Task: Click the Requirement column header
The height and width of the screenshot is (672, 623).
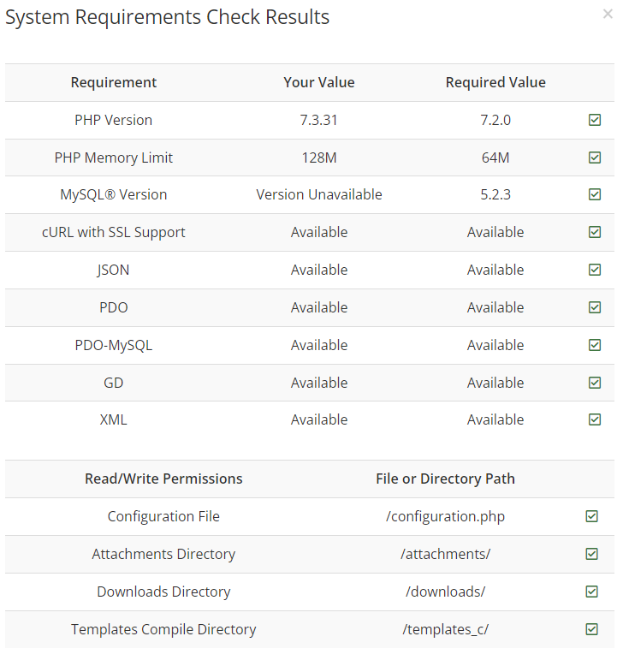Action: point(114,82)
